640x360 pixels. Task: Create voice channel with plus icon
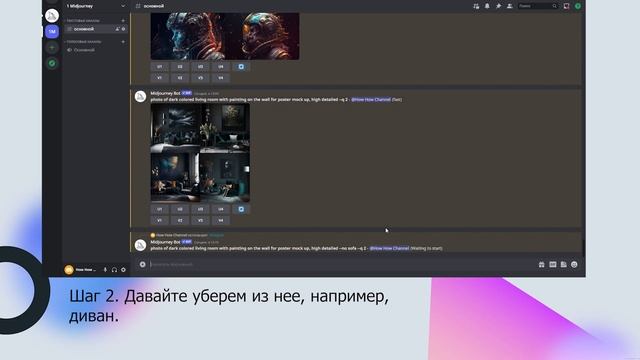tap(123, 42)
